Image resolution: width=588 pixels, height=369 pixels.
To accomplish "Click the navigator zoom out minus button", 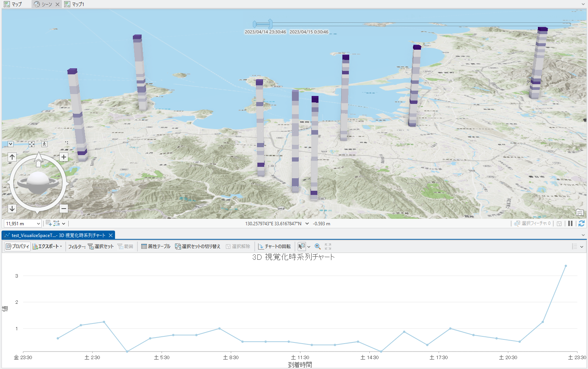I will [64, 209].
